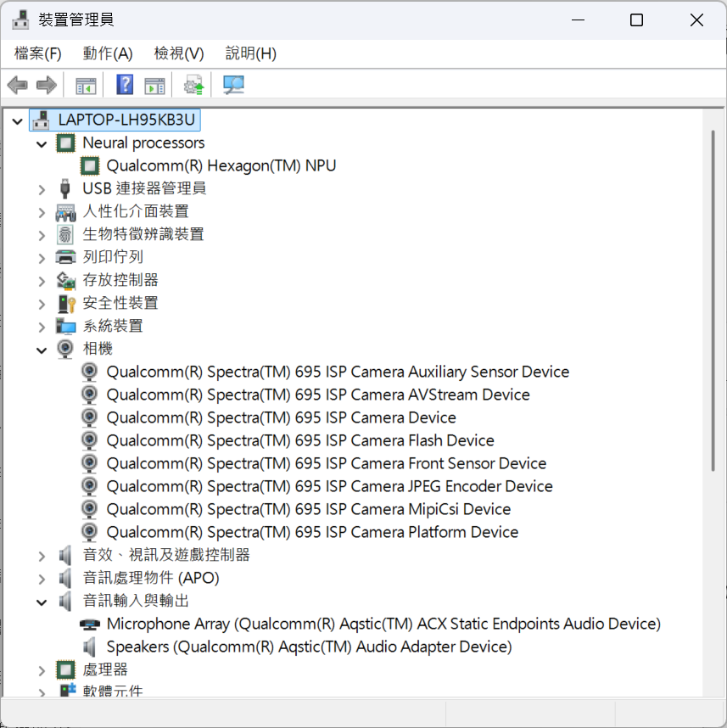Viewport: 727px width, 728px height.
Task: Click the show/hide action pane toolbar icon
Action: tap(154, 86)
